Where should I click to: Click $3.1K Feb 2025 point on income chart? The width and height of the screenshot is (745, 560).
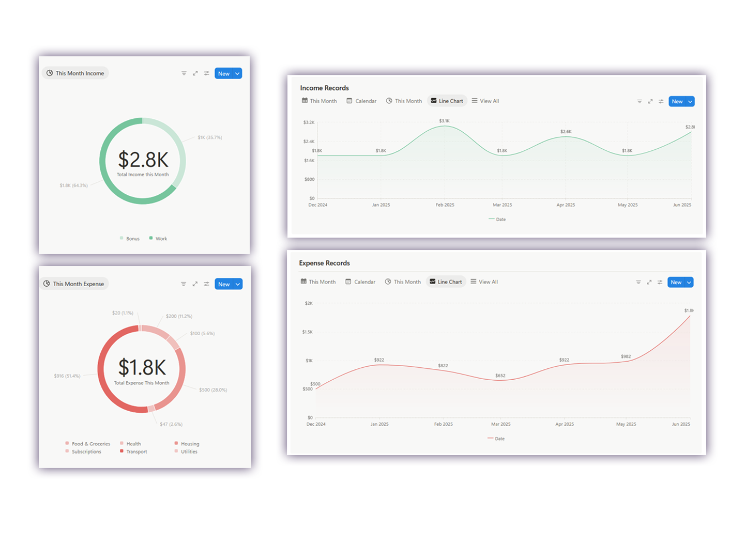tap(445, 126)
